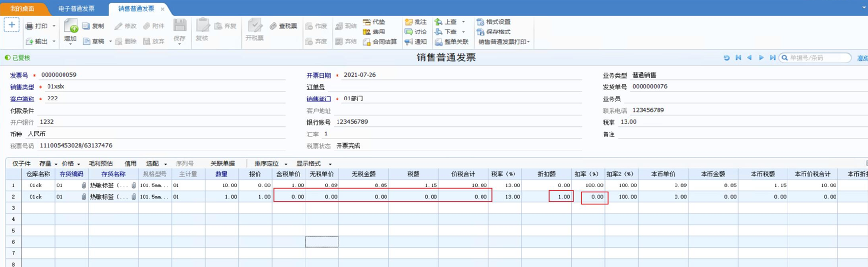Open the 排序定位 dropdown
This screenshot has height=267, width=868.
pyautogui.click(x=286, y=164)
